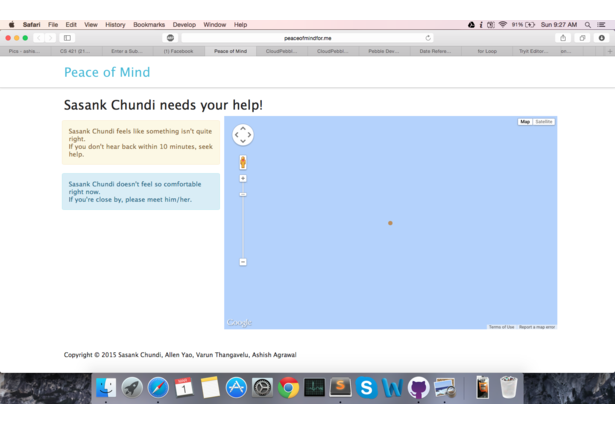Click the Google logo on map
This screenshot has height=424, width=615.
coord(239,322)
